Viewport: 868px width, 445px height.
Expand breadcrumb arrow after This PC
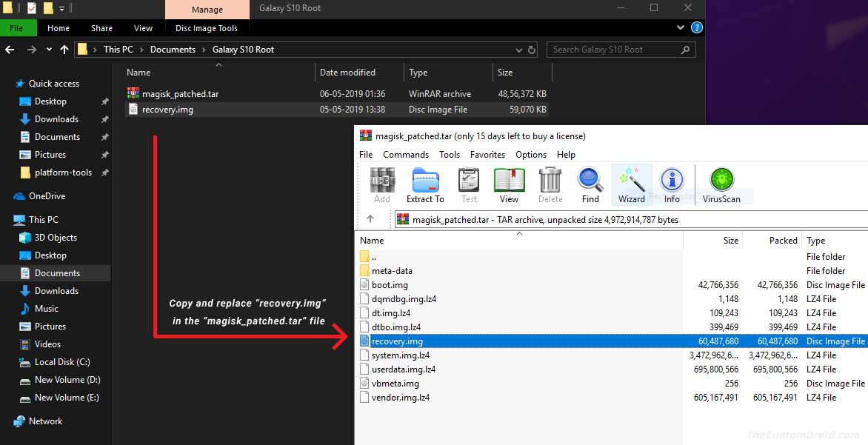point(141,50)
